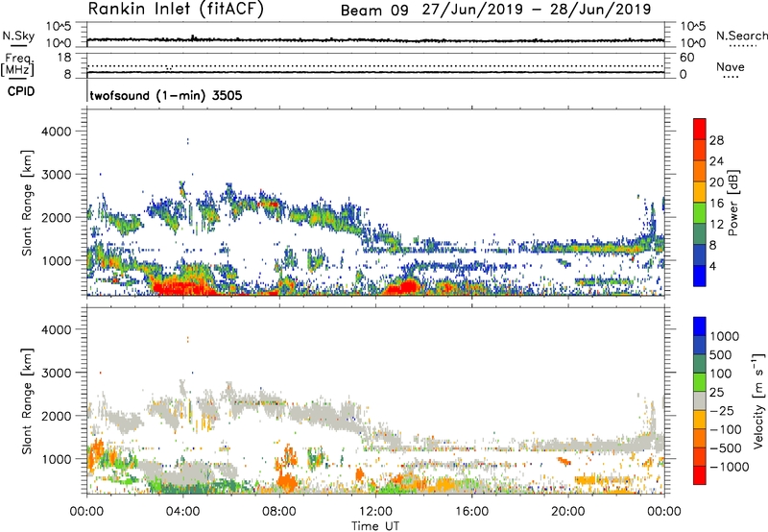Viewport: 768px width, 532px height.
Task: Select the twofsound (1-min) 3505 text
Action: [166, 95]
